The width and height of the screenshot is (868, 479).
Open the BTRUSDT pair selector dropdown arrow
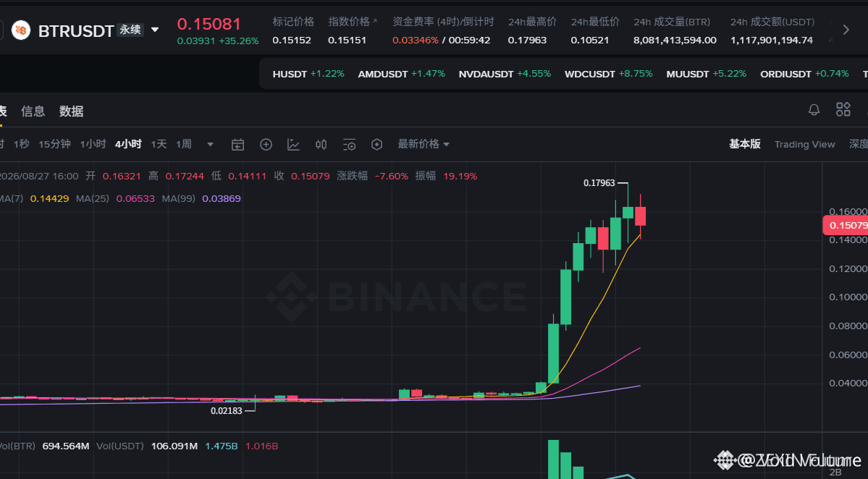(x=155, y=30)
